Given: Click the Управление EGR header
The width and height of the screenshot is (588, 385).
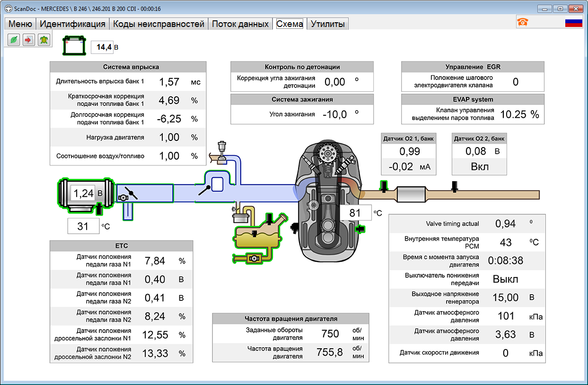Looking at the screenshot, I should [473, 67].
